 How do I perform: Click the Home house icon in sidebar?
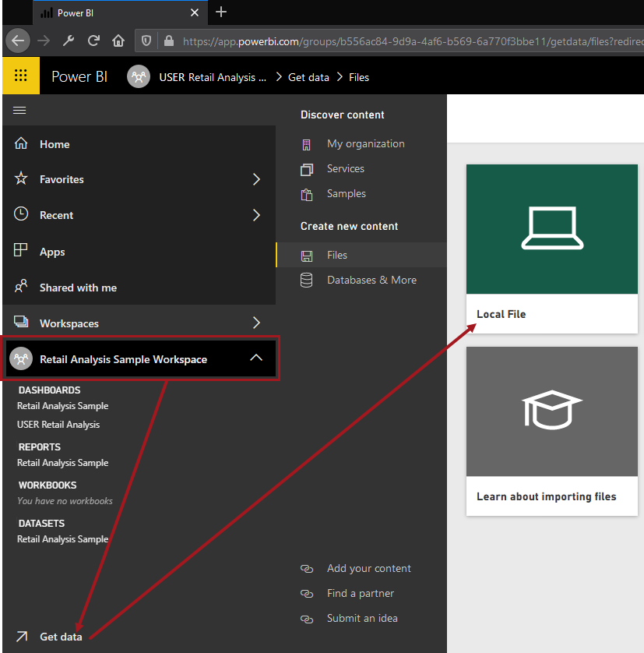[22, 144]
